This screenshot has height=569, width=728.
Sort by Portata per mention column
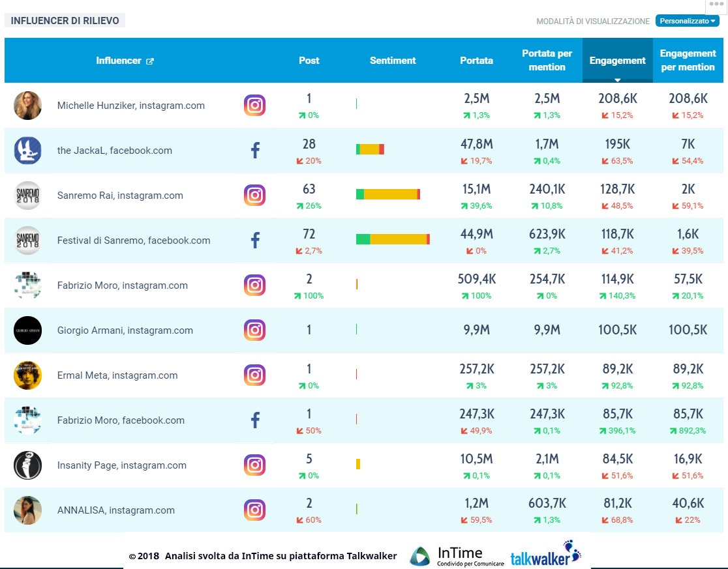pyautogui.click(x=547, y=60)
